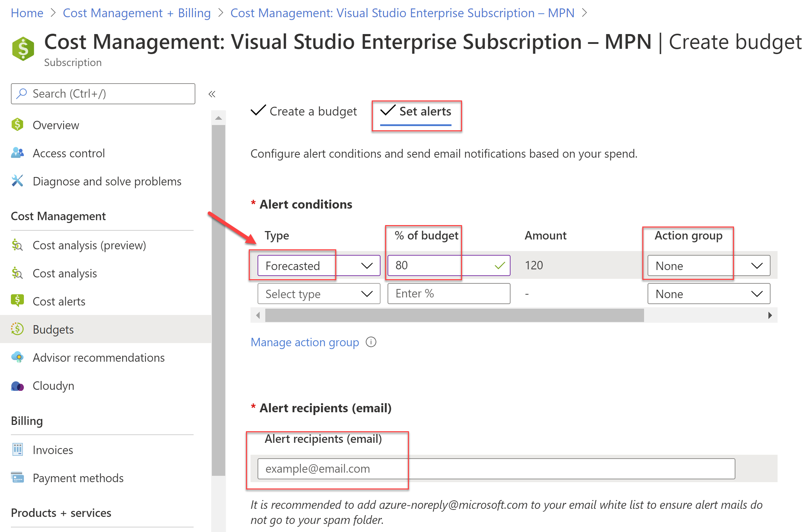
Task: Click the Action group column header
Action: pos(688,235)
